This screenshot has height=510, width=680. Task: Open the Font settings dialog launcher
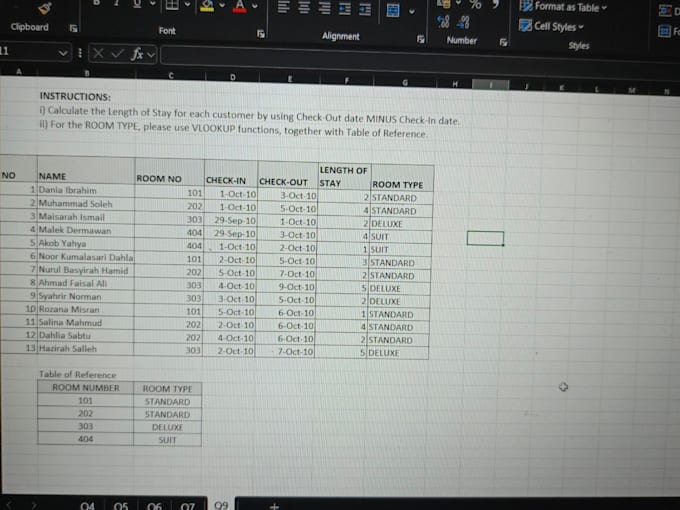click(261, 34)
